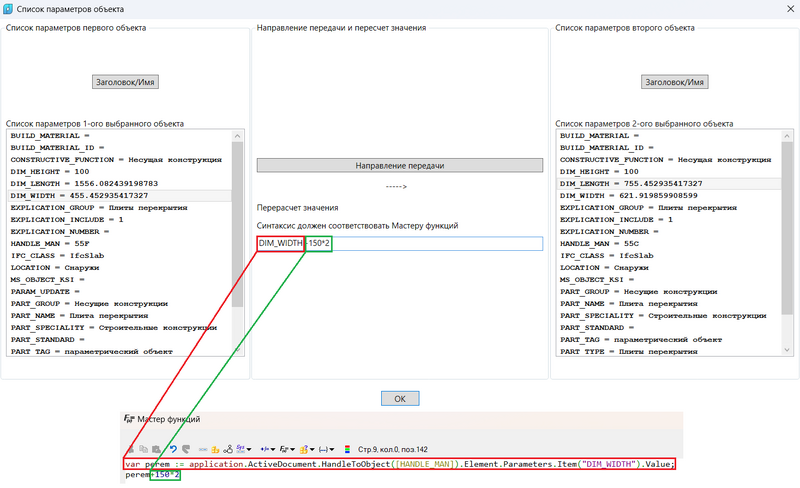Redo the edit in Мастер функций toolbar

click(186, 449)
